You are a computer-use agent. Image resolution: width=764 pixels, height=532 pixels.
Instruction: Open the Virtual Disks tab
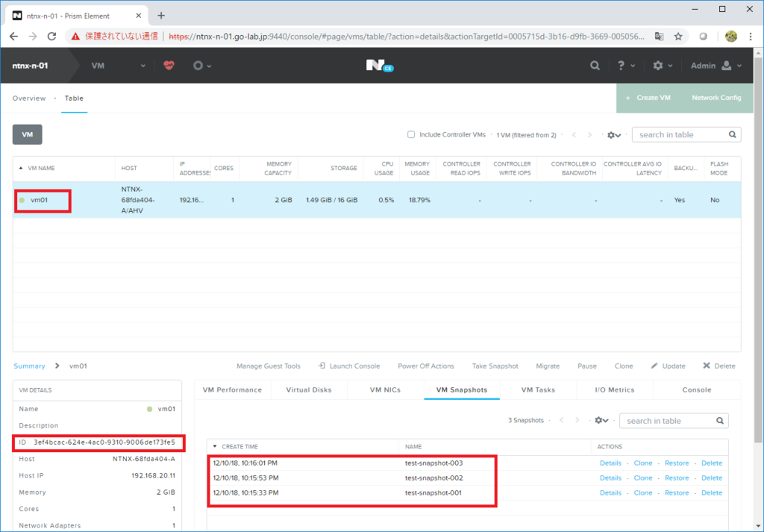coord(309,389)
